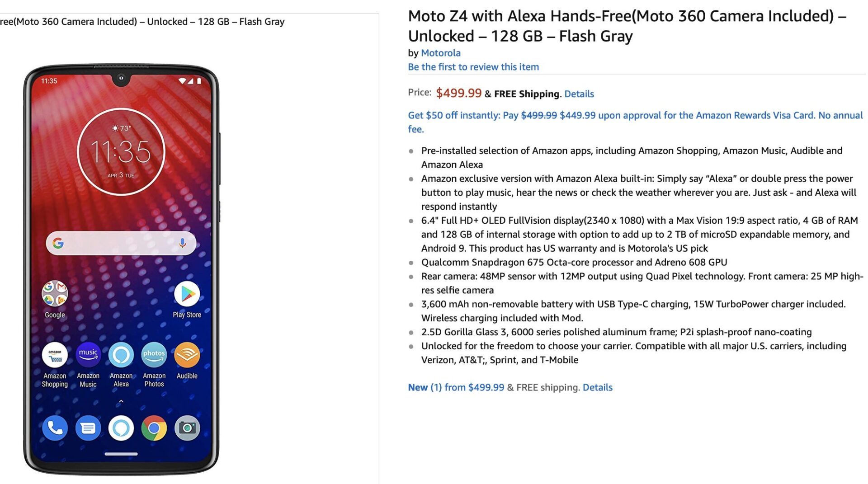The image size is (868, 484).
Task: Tap the microphone in Google search bar
Action: (182, 243)
